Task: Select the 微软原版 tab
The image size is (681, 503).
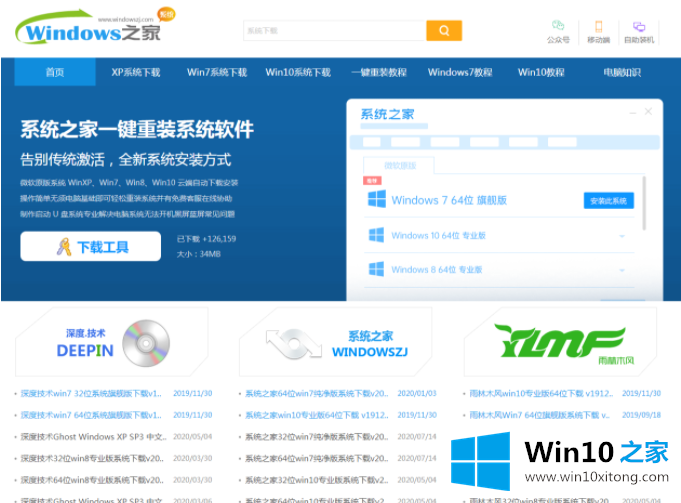Action: [x=400, y=165]
